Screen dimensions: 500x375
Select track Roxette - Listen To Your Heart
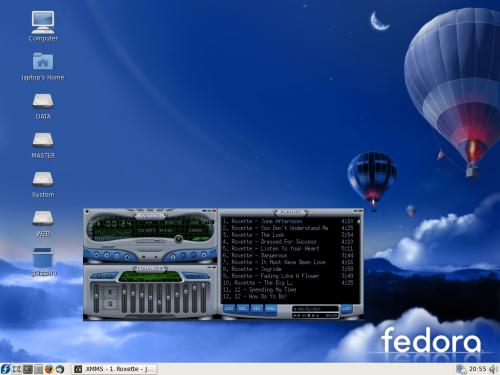[x=288, y=249]
